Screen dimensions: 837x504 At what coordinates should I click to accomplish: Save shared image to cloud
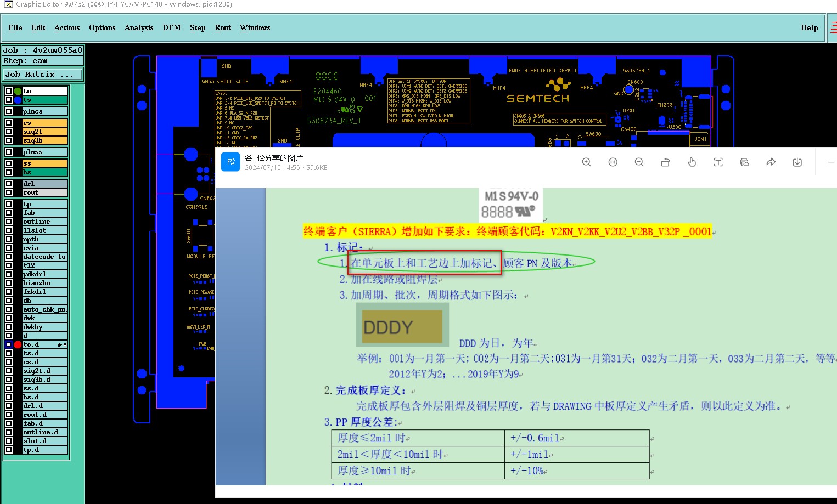744,162
